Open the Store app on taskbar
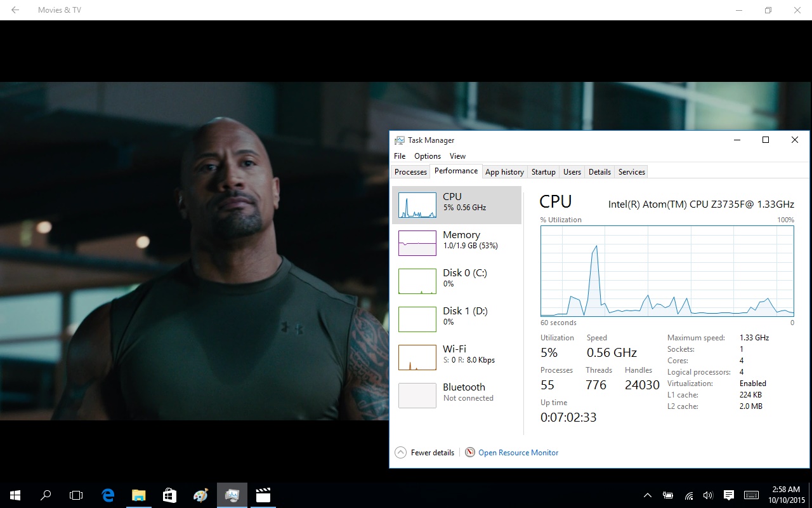This screenshot has height=508, width=812. pos(169,495)
